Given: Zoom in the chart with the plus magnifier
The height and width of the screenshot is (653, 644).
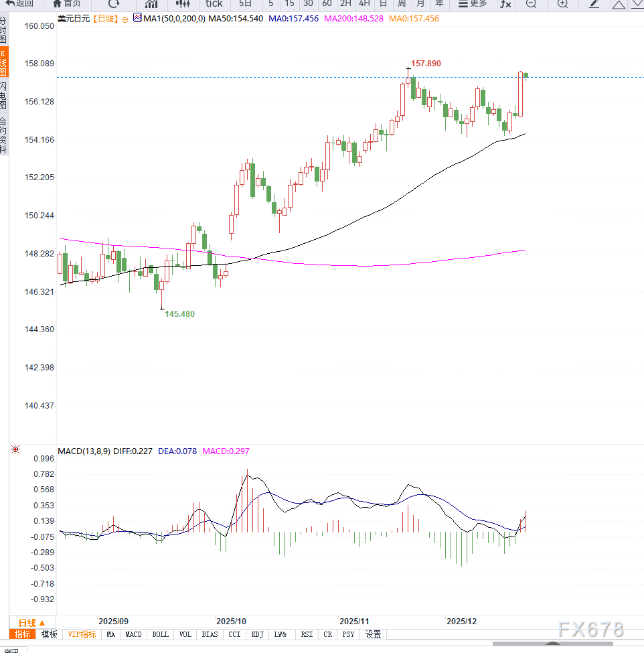Looking at the screenshot, I should pos(562,4).
